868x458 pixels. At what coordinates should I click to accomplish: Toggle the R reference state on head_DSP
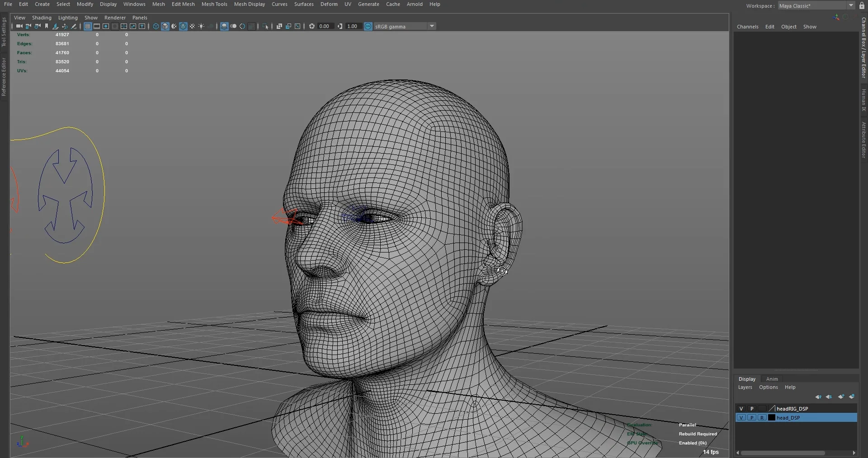click(x=762, y=418)
